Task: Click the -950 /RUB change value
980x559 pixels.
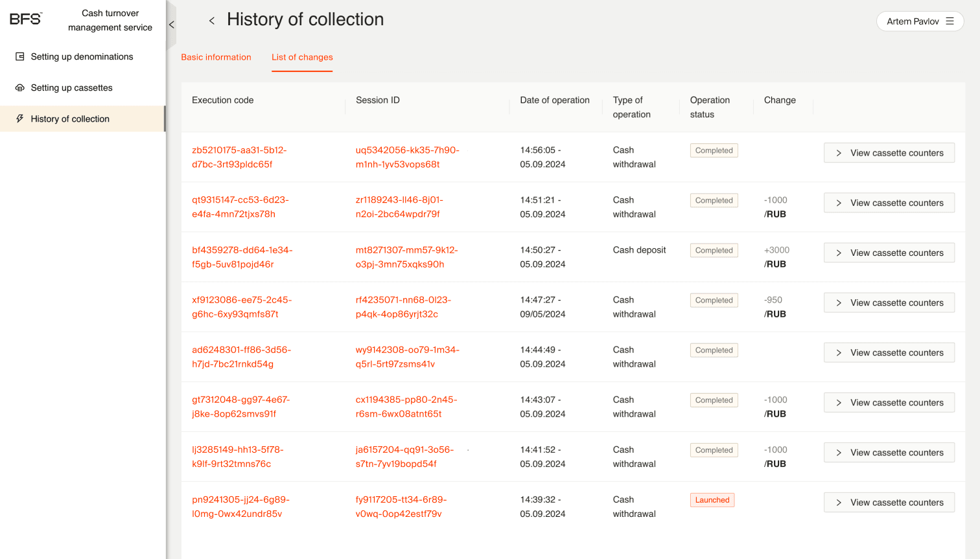Action: coord(775,307)
